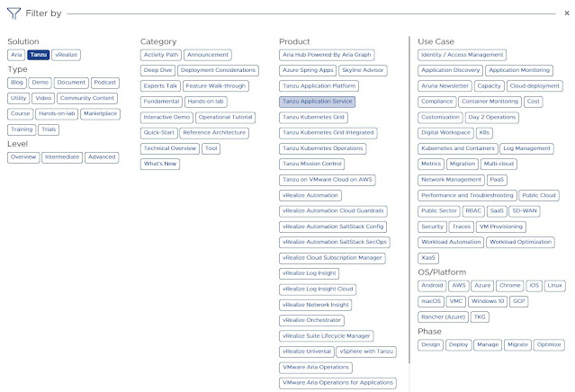Filter by Advanced level
The image size is (575, 392).
click(x=102, y=157)
